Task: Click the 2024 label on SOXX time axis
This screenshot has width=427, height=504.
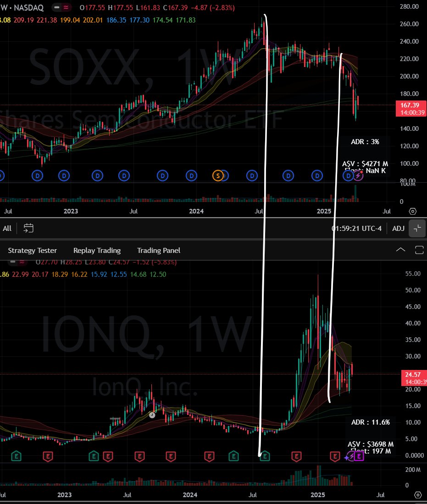Action: pos(196,211)
